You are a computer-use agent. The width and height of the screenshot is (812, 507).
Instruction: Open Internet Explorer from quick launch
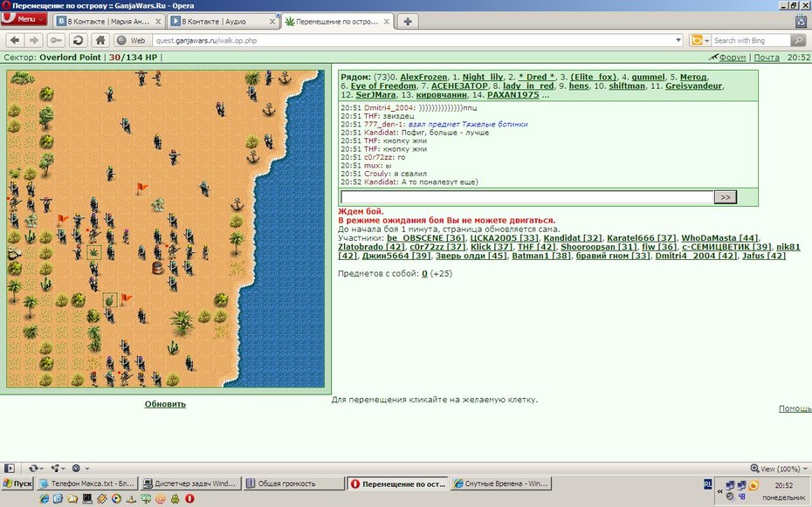pos(44,499)
